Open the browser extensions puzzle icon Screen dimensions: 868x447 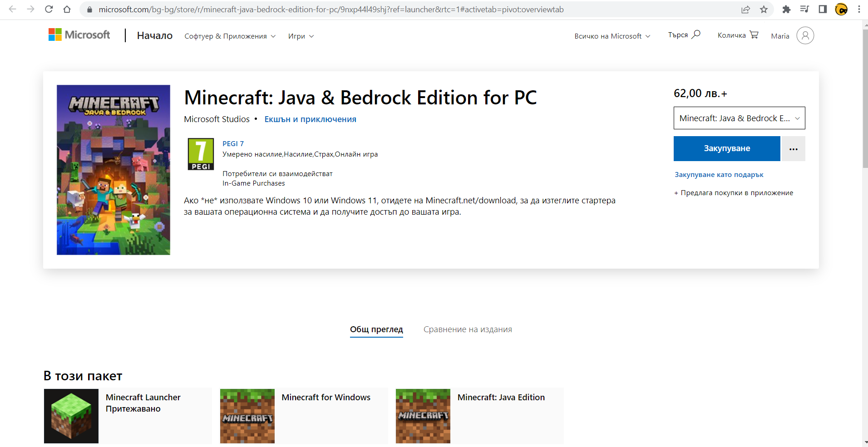pyautogui.click(x=786, y=10)
